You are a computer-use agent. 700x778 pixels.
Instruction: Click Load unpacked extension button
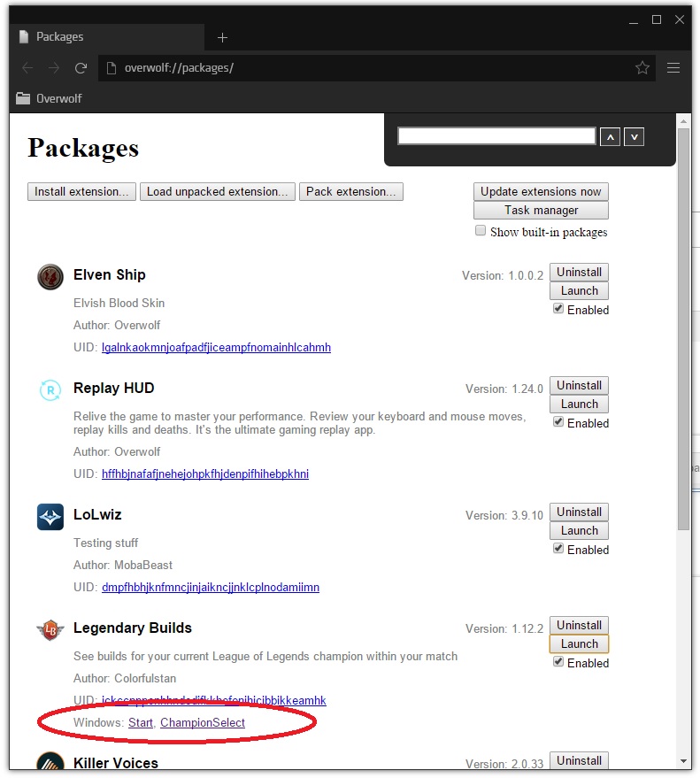(x=218, y=191)
